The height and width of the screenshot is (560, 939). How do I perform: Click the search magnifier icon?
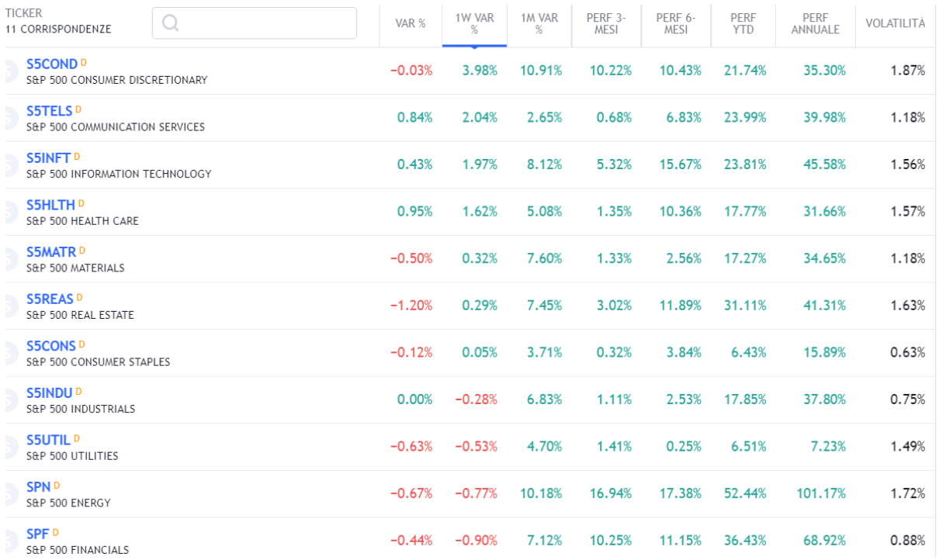pyautogui.click(x=171, y=23)
